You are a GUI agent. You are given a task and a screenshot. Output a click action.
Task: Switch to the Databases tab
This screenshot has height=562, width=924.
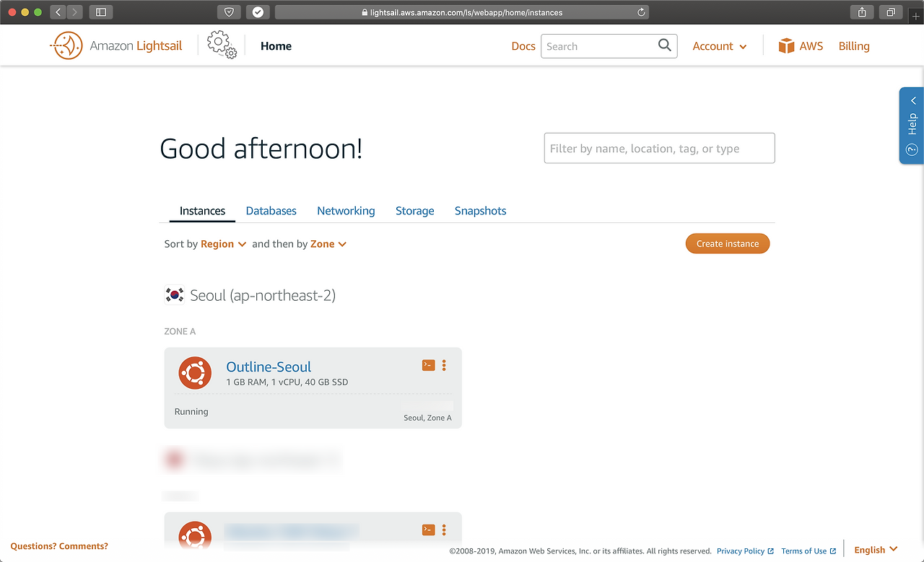(271, 211)
